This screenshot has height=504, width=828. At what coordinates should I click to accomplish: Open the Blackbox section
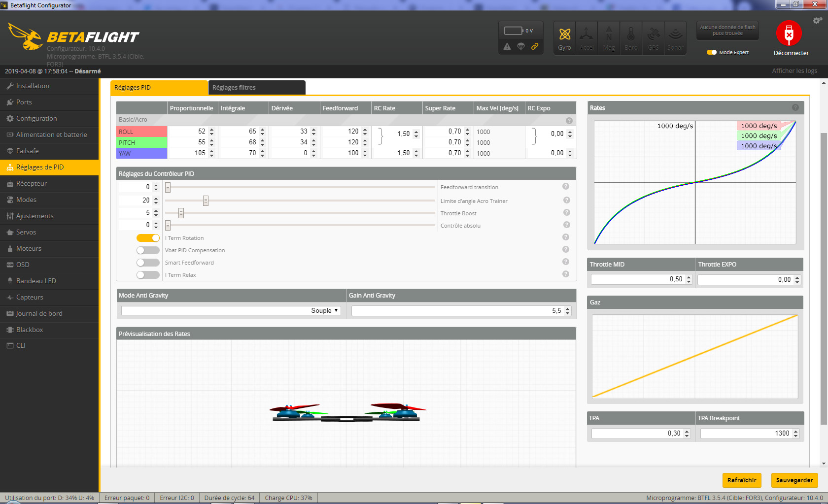(49, 330)
